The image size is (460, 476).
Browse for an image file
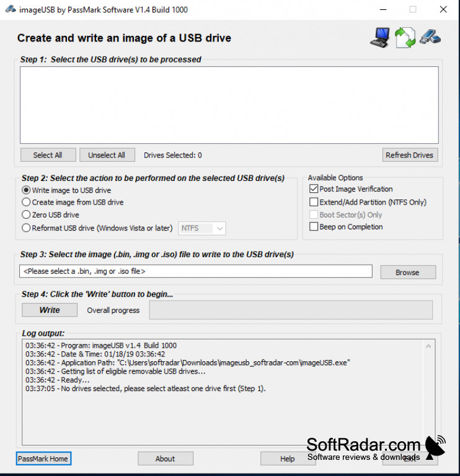point(408,272)
